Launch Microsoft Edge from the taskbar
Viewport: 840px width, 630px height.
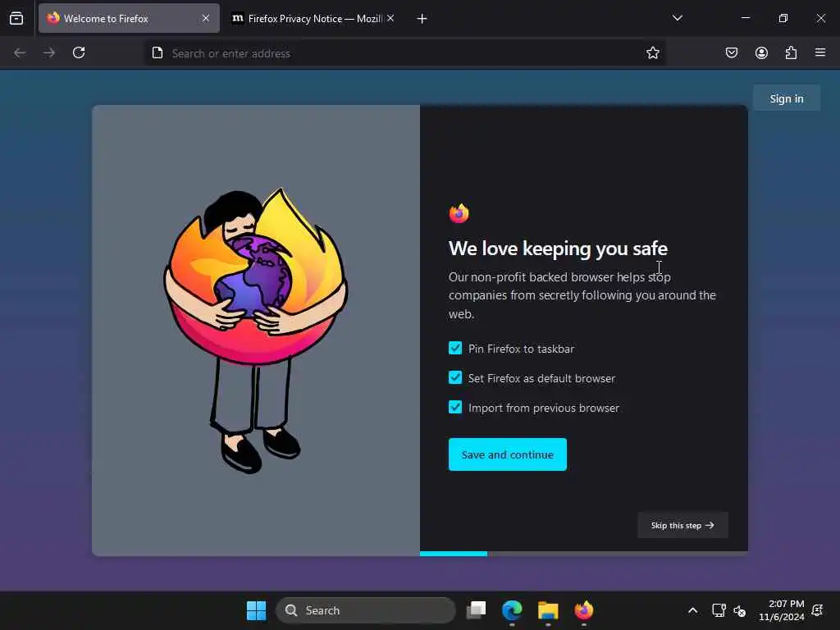coord(512,610)
